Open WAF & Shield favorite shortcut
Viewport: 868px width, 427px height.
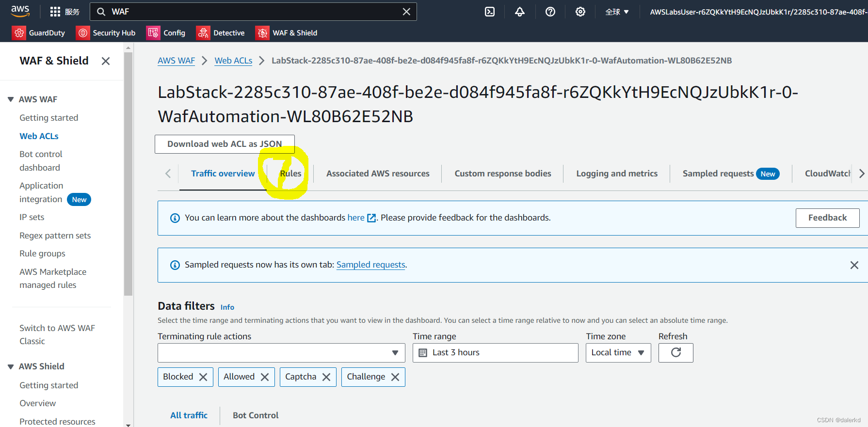[x=287, y=33]
